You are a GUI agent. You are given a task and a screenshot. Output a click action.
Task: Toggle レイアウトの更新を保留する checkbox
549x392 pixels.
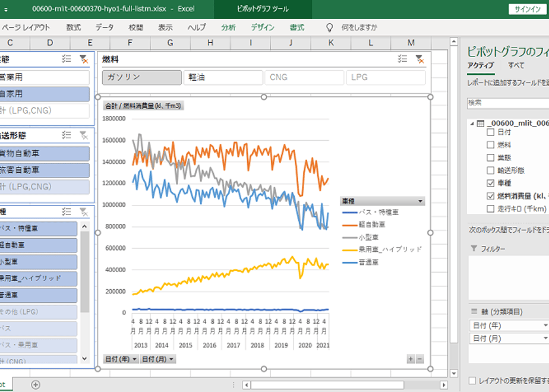tap(472, 381)
